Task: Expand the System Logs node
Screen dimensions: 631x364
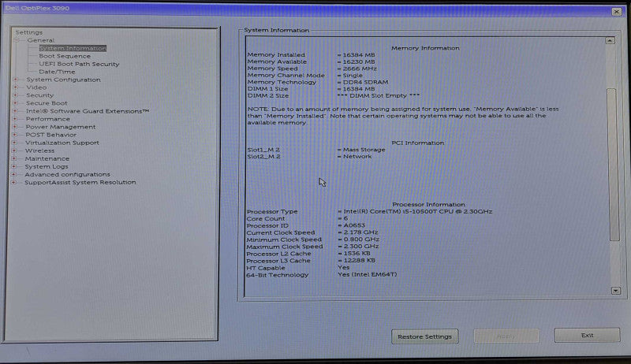Action: (14, 166)
